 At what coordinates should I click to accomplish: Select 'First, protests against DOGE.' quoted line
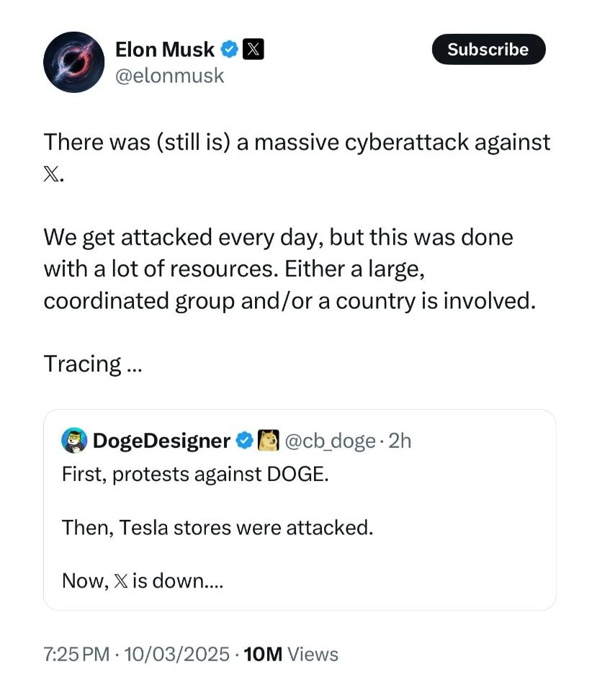[195, 475]
